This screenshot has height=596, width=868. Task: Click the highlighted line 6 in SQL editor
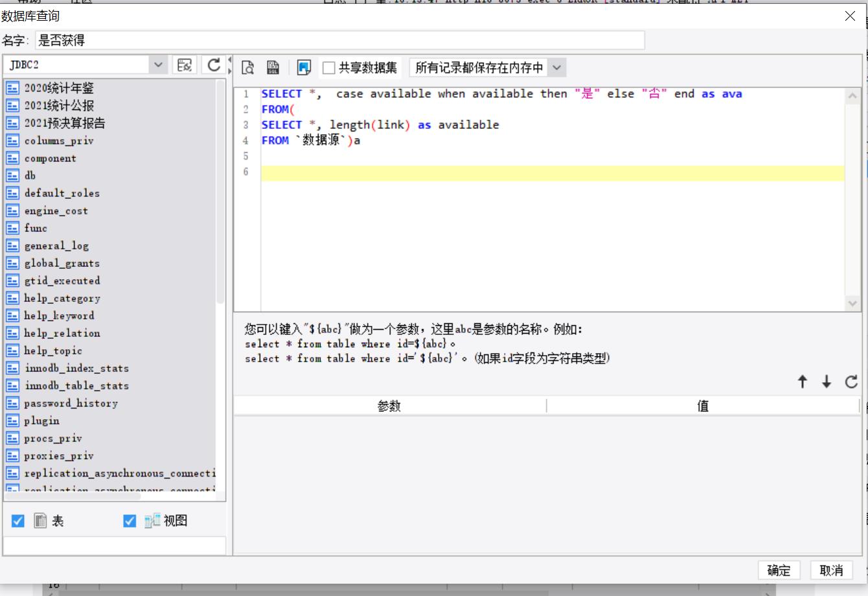point(553,172)
